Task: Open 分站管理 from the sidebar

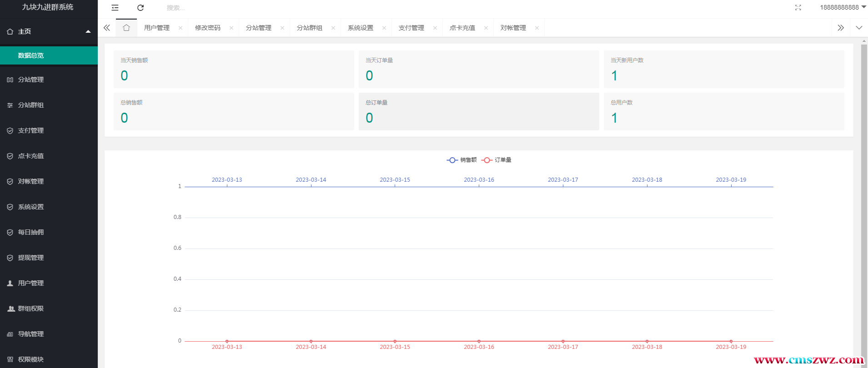Action: tap(31, 80)
